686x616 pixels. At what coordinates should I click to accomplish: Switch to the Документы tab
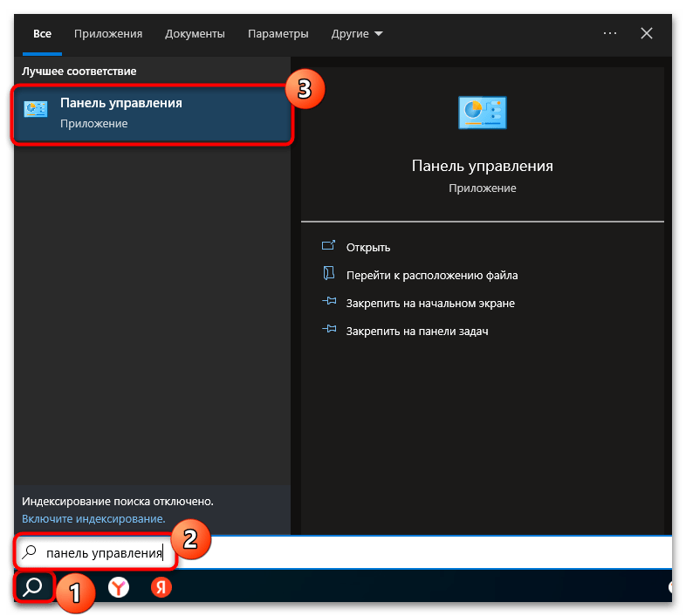pos(195,34)
